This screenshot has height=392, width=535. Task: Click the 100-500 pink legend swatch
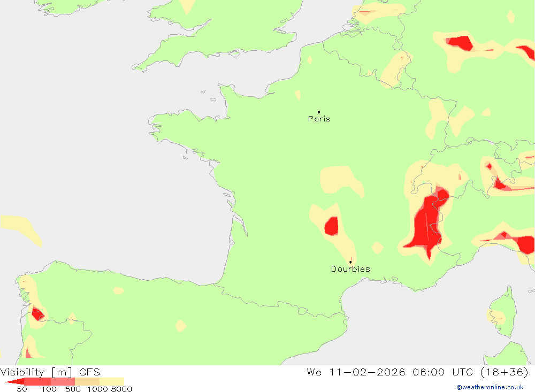tap(63, 381)
